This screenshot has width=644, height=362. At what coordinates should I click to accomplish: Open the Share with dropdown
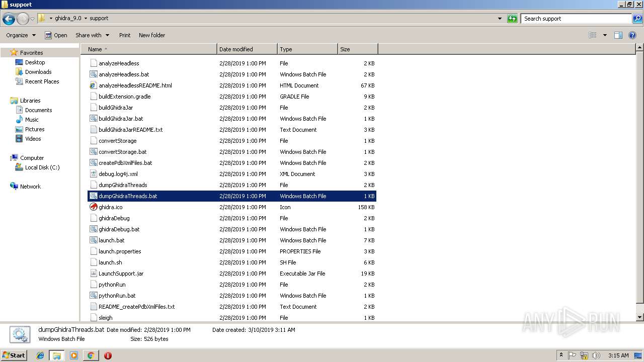[92, 35]
